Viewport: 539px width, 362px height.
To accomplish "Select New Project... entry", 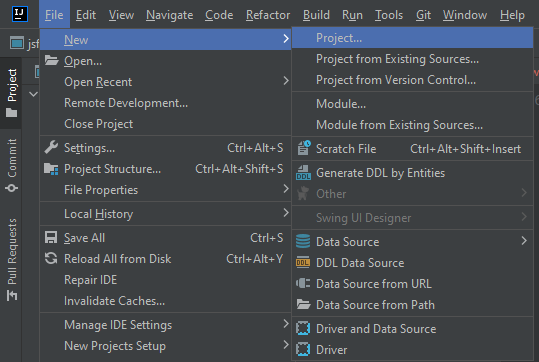I will click(412, 38).
